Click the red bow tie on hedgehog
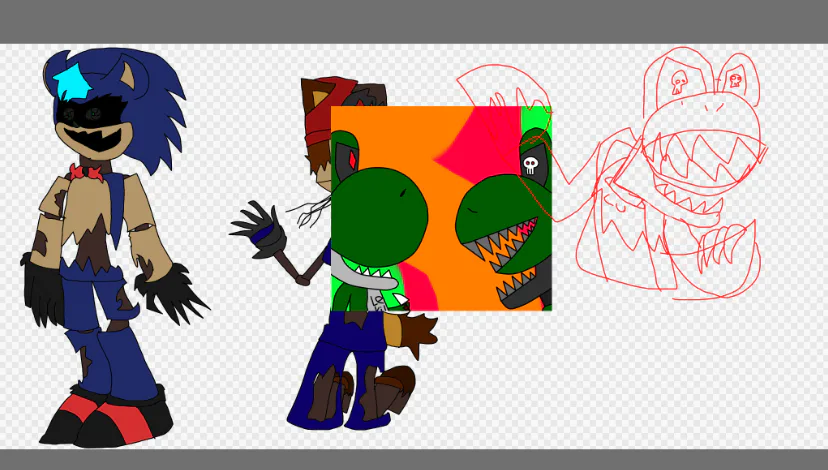This screenshot has height=470, width=828. click(x=86, y=173)
